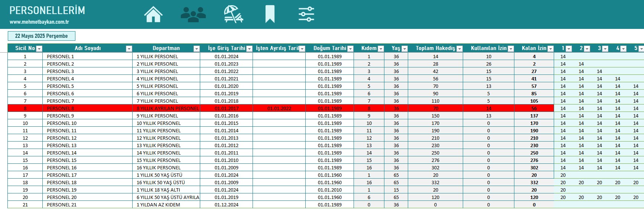
Task: Click the 6 YILLIK 50 YAŞ ÜSTÜ AYRILA cell
Action: tap(166, 197)
